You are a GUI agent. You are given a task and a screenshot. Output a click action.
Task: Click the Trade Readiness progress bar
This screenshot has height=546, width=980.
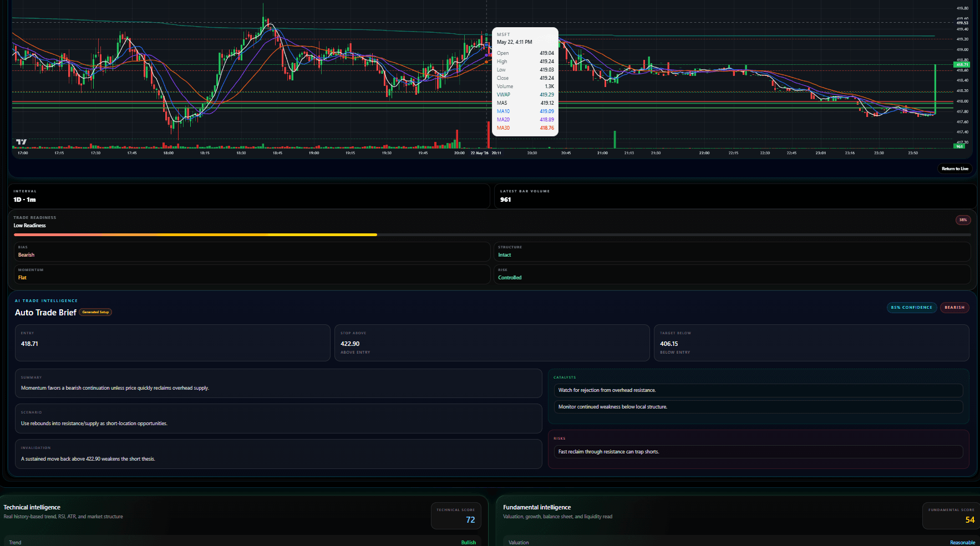click(492, 235)
